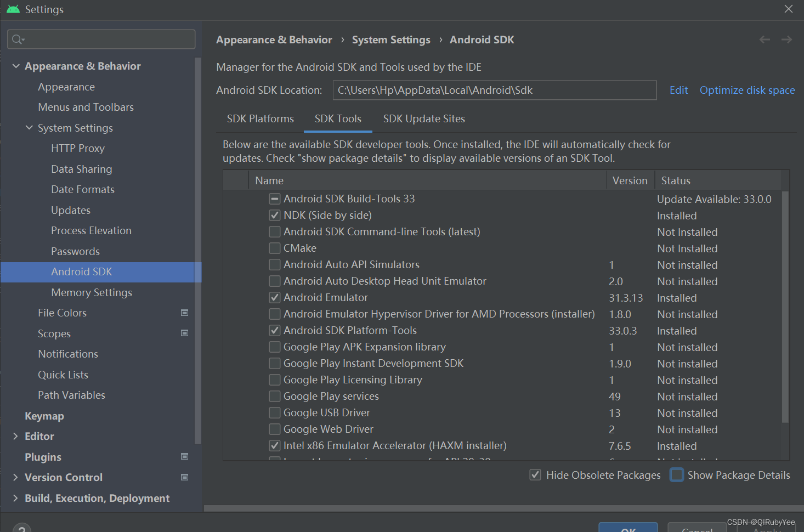
Task: Open the Keymap settings page
Action: (x=44, y=416)
